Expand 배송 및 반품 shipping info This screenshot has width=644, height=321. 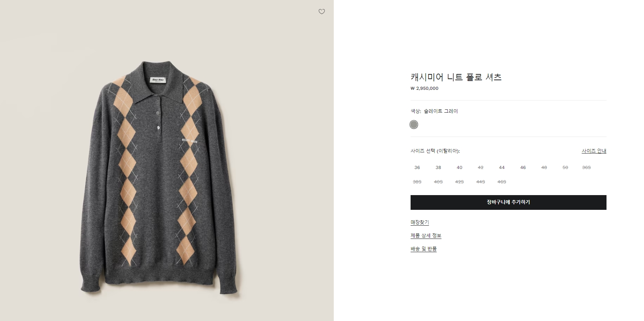tap(423, 249)
